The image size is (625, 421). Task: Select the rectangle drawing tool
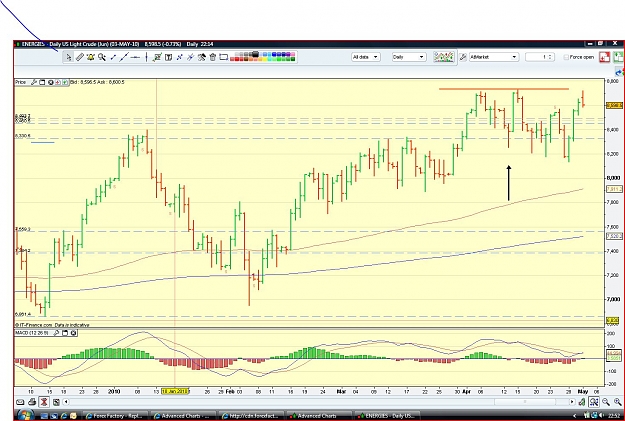point(224,57)
